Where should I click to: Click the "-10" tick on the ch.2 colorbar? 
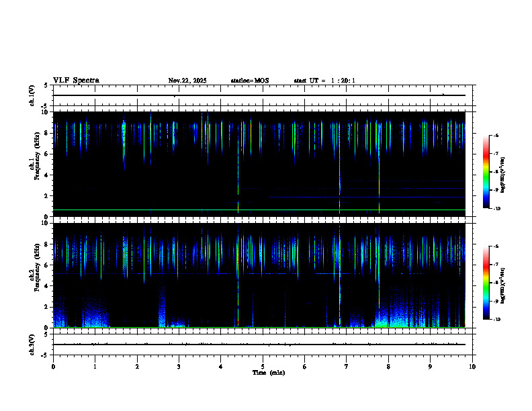tap(496, 320)
